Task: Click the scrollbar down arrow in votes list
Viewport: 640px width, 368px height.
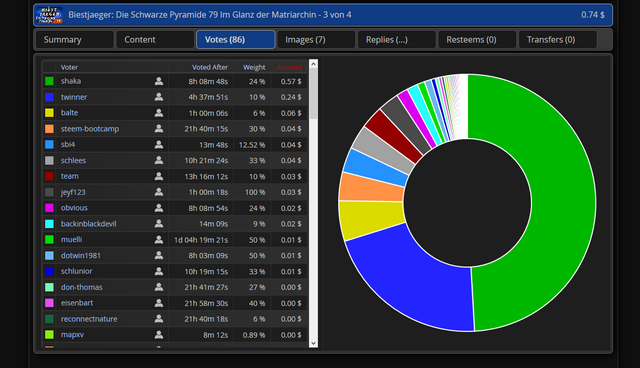Action: click(x=313, y=343)
